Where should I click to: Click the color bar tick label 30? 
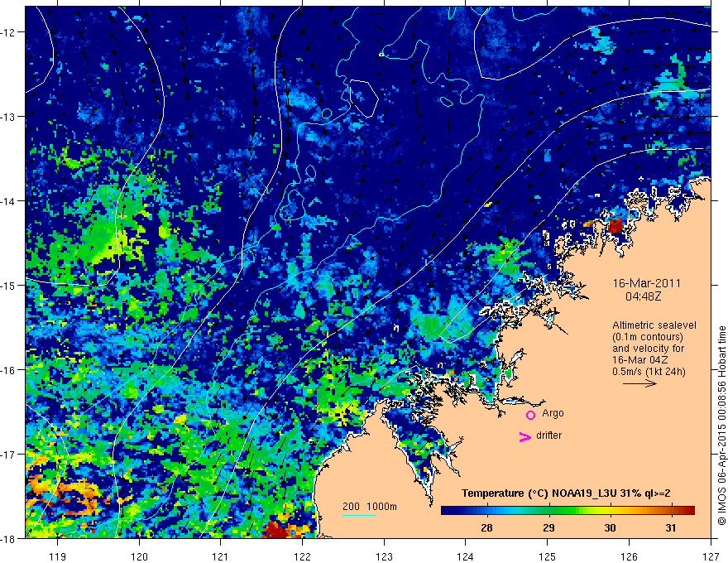coord(610,527)
